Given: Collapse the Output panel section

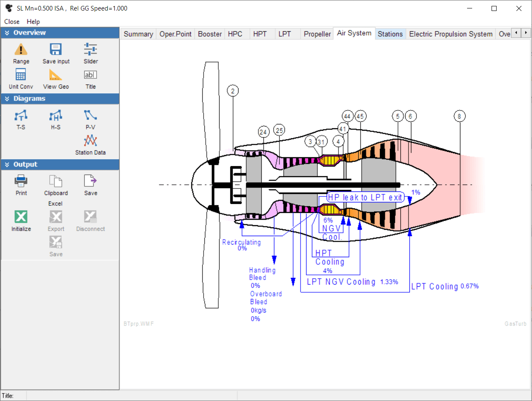Looking at the screenshot, I should click(x=7, y=164).
